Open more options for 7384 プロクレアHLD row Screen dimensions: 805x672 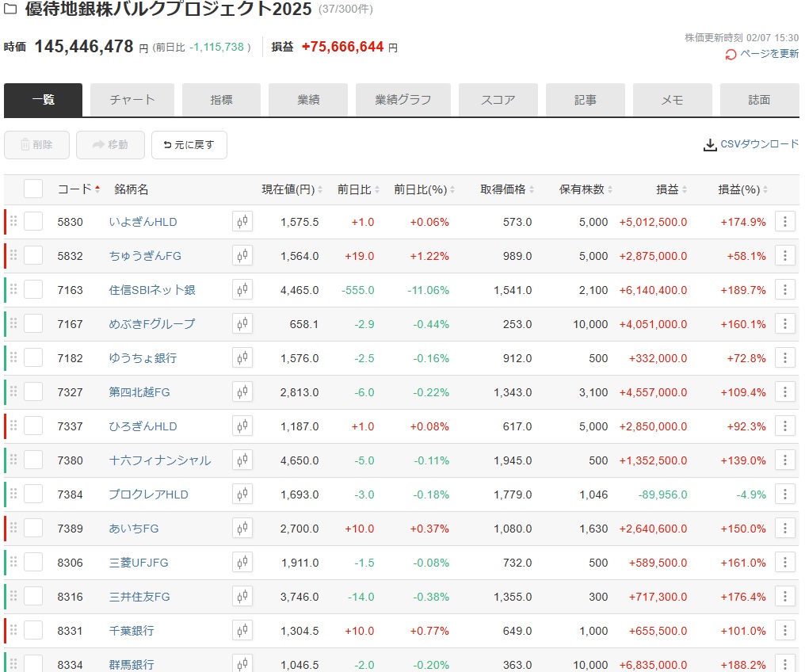[785, 494]
